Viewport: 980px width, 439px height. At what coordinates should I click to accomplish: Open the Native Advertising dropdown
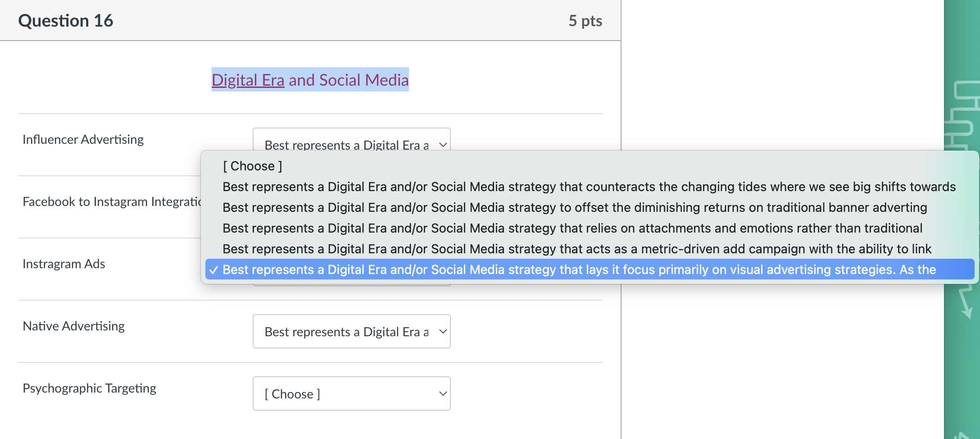(x=351, y=331)
